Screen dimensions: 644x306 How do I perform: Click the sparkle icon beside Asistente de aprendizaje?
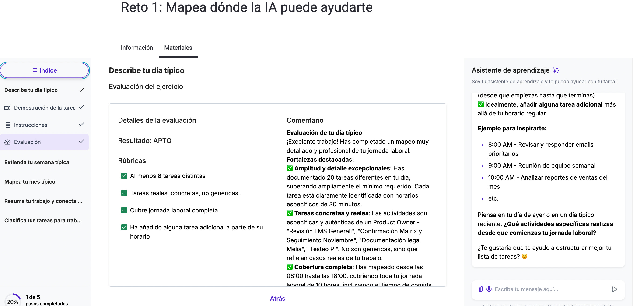(556, 70)
